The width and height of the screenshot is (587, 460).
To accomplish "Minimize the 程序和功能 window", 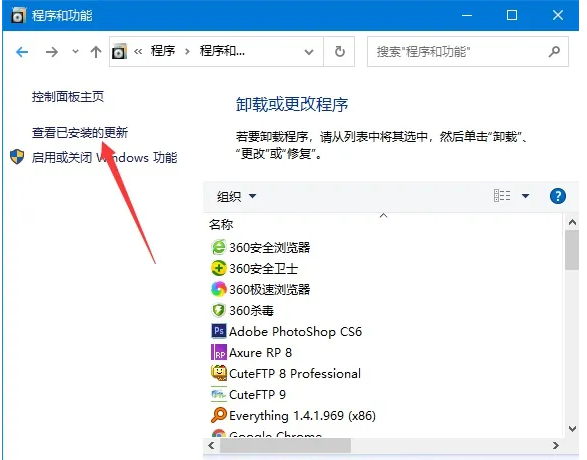I will click(466, 15).
